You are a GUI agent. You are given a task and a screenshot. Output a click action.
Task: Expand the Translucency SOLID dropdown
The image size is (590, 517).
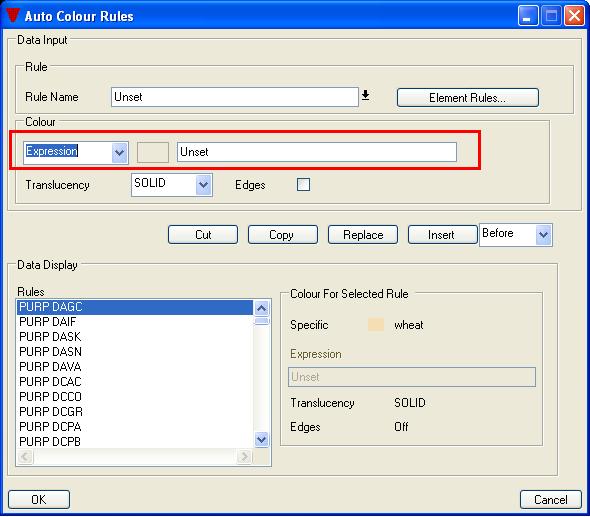point(204,184)
